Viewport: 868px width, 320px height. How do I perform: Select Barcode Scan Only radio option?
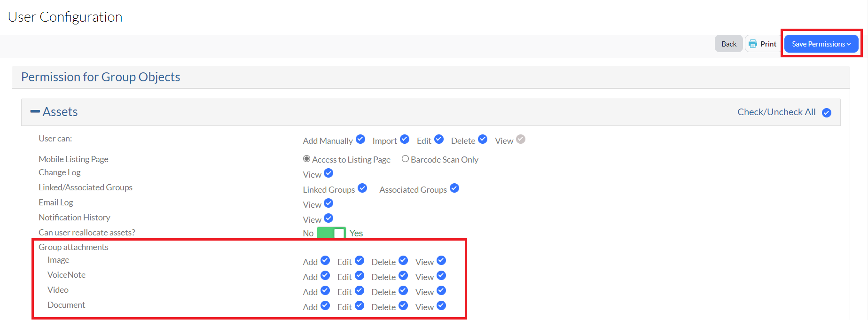pyautogui.click(x=405, y=159)
